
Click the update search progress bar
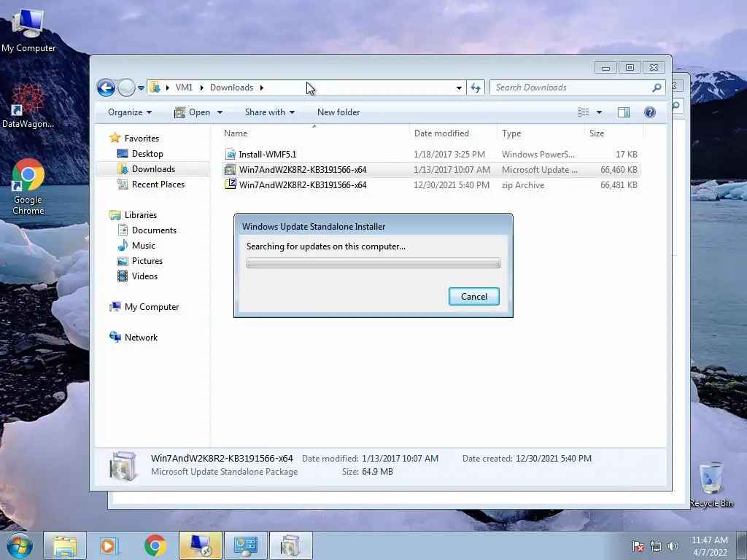[x=373, y=262]
